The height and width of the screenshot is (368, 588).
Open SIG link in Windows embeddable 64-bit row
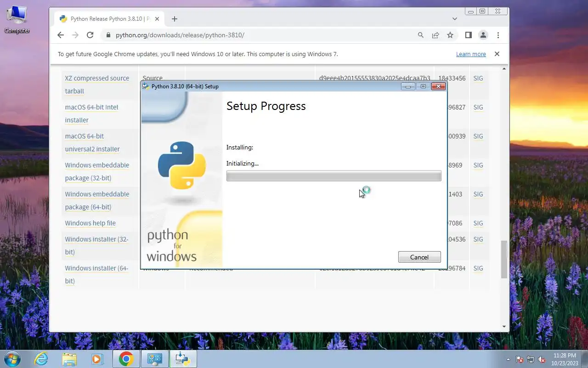(x=478, y=194)
